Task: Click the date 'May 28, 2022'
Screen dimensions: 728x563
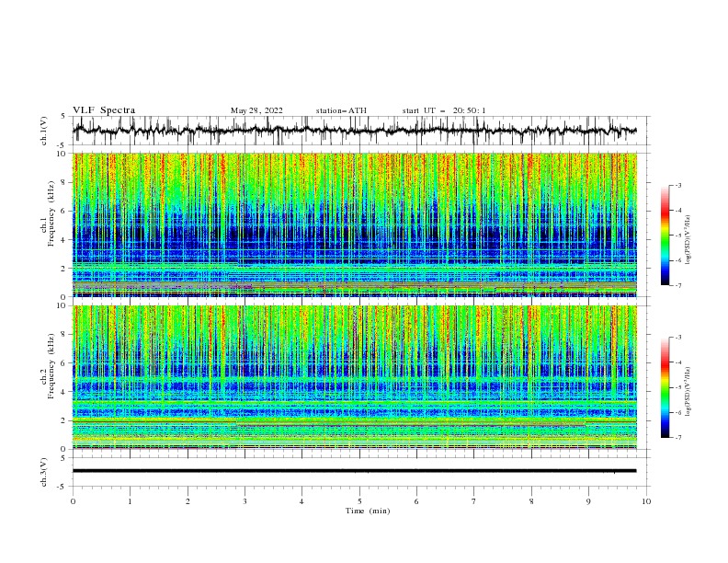Action: (256, 110)
